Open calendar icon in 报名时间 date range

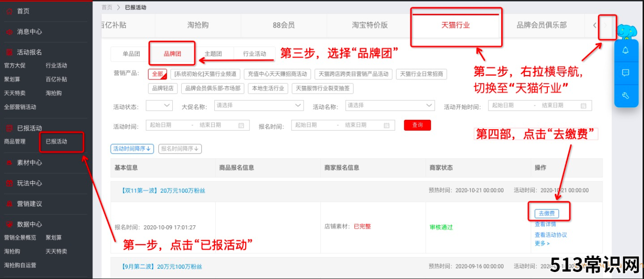(386, 125)
